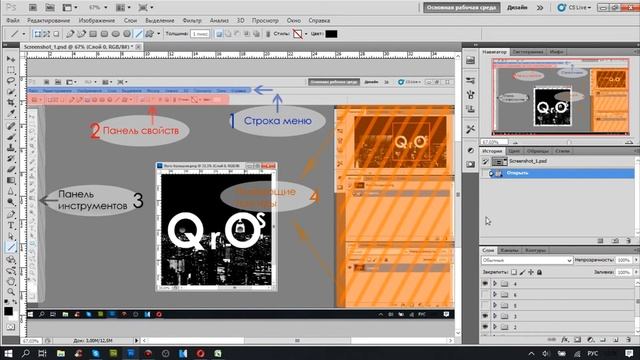Select the Eraser tool
Image resolution: width=640 pixels, height=360 pixels.
click(11, 169)
